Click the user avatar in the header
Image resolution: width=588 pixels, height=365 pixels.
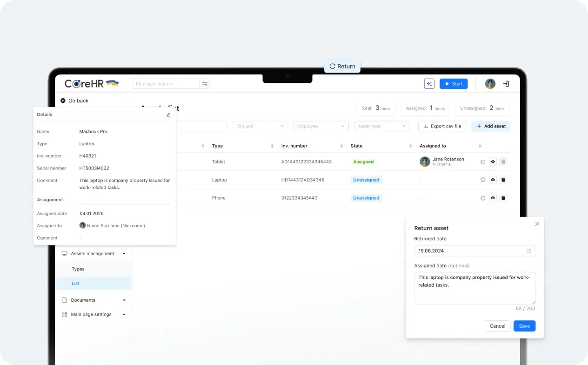(x=490, y=84)
